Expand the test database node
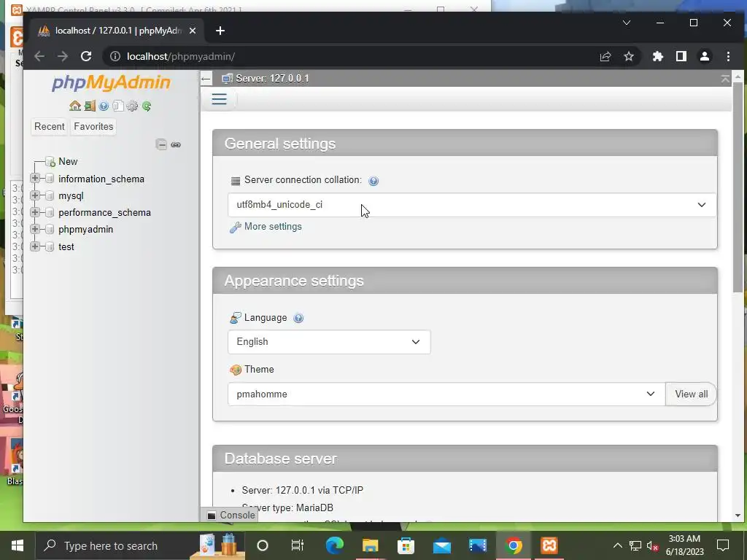 pos(35,246)
